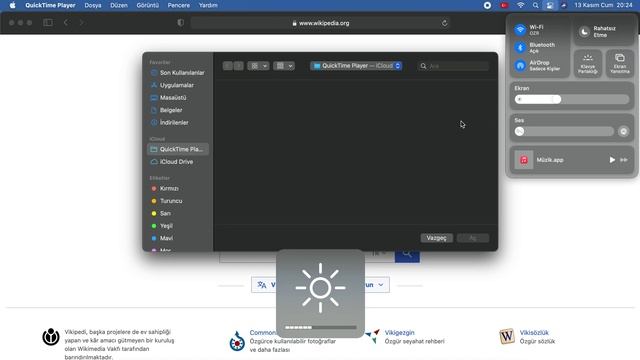The height and width of the screenshot is (360, 640).
Task: Reload the Wikipedia page
Action: tap(444, 23)
